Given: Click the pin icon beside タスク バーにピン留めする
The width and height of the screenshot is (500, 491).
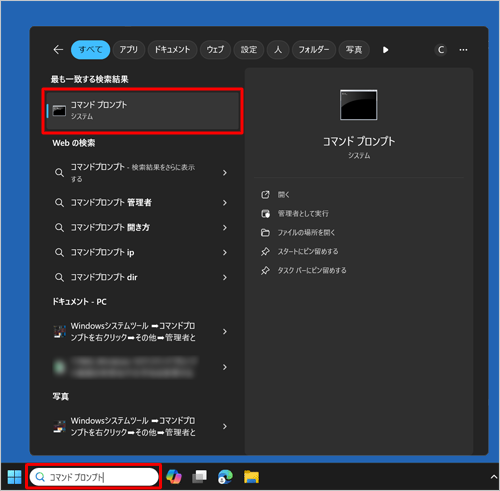Looking at the screenshot, I should coord(265,270).
